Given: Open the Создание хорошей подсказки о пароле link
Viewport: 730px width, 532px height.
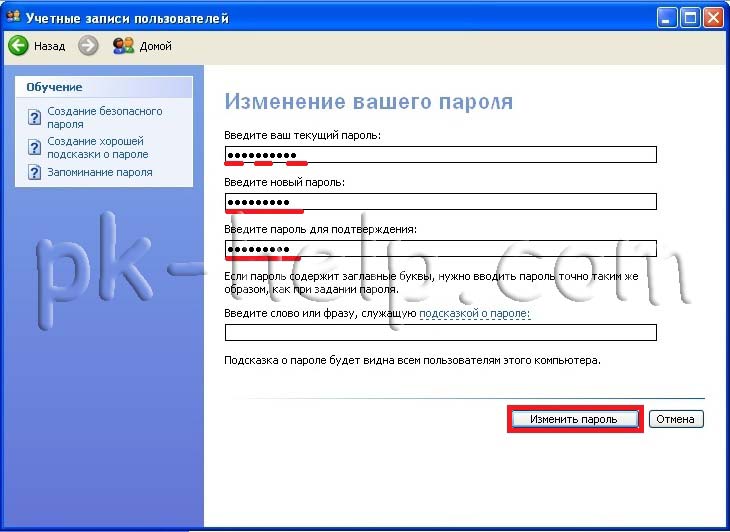Looking at the screenshot, I should tap(98, 148).
